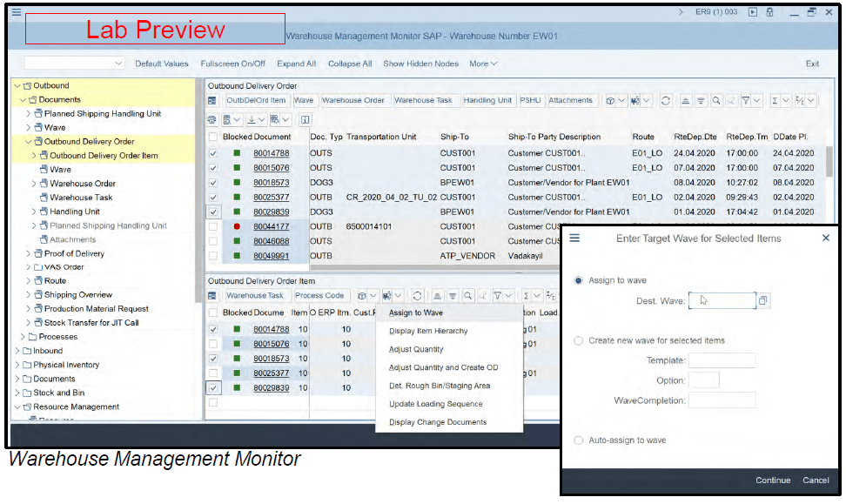846x504 pixels.
Task: Sort Outbound Delivery Order Item list ascending
Action: (437, 296)
